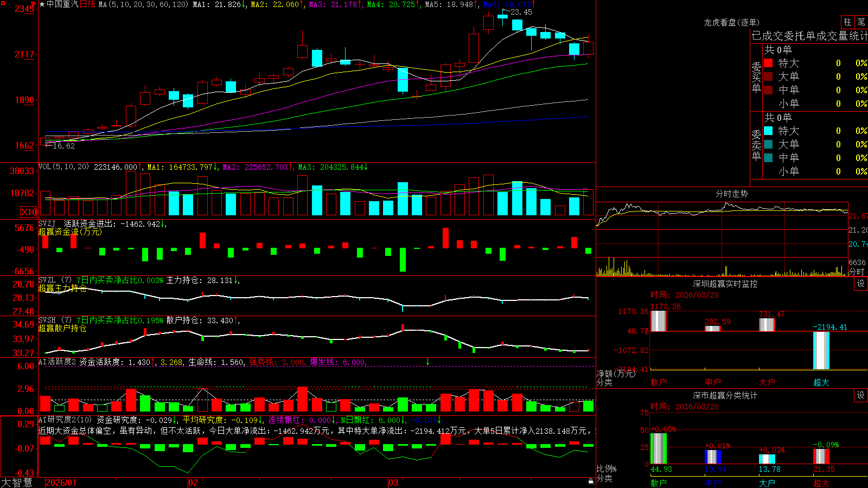This screenshot has width=868, height=488.
Task: Click the 深圳超赢实时监控 panel title
Action: 725,284
